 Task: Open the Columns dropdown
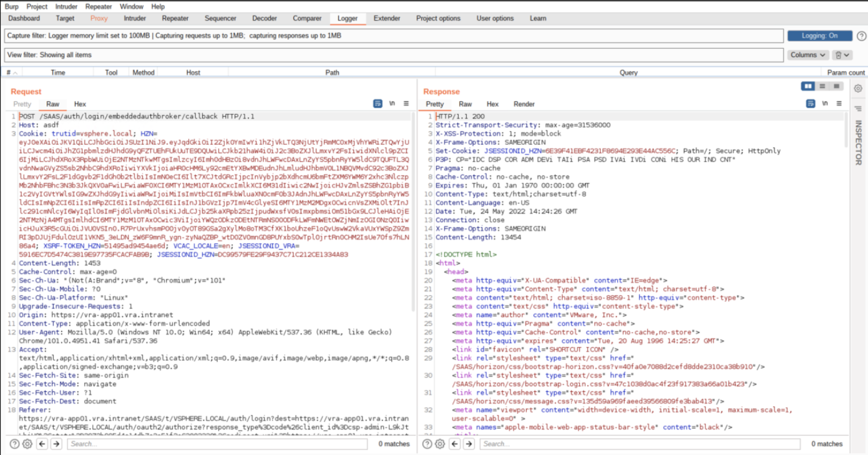click(808, 55)
